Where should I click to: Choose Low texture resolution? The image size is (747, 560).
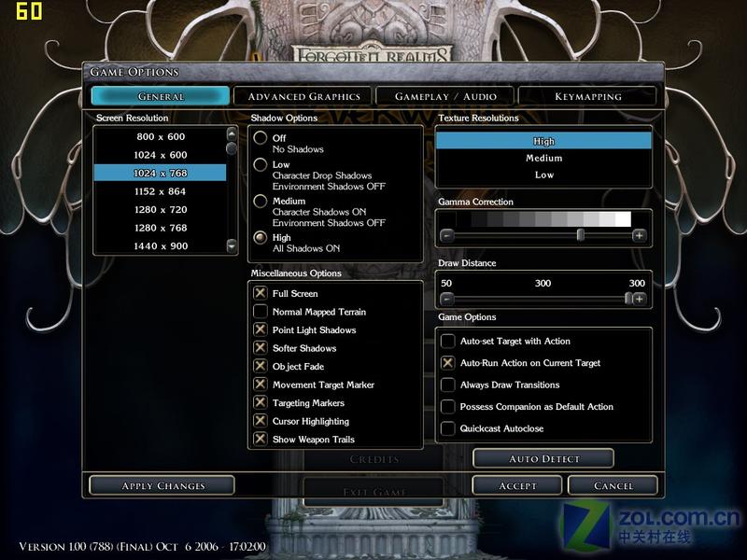543,175
